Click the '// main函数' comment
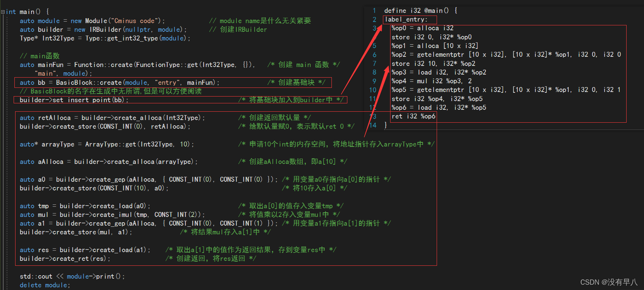This screenshot has width=644, height=290. [40, 56]
